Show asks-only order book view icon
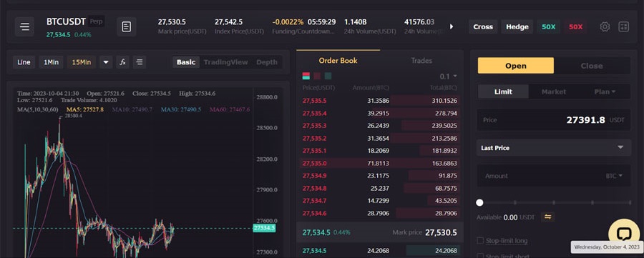644x258 pixels. 317,76
